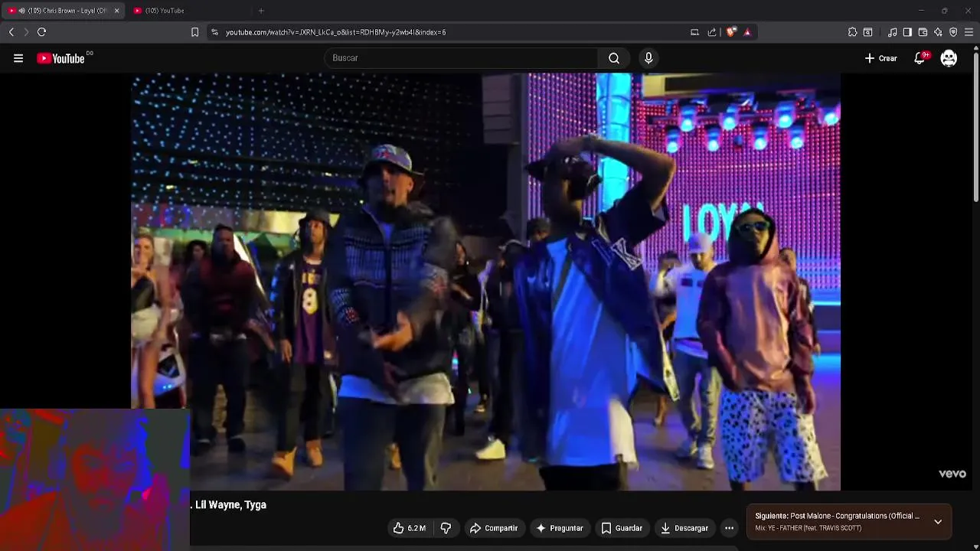Image resolution: width=980 pixels, height=551 pixels.
Task: Focus the Buscar search field
Action: click(462, 58)
